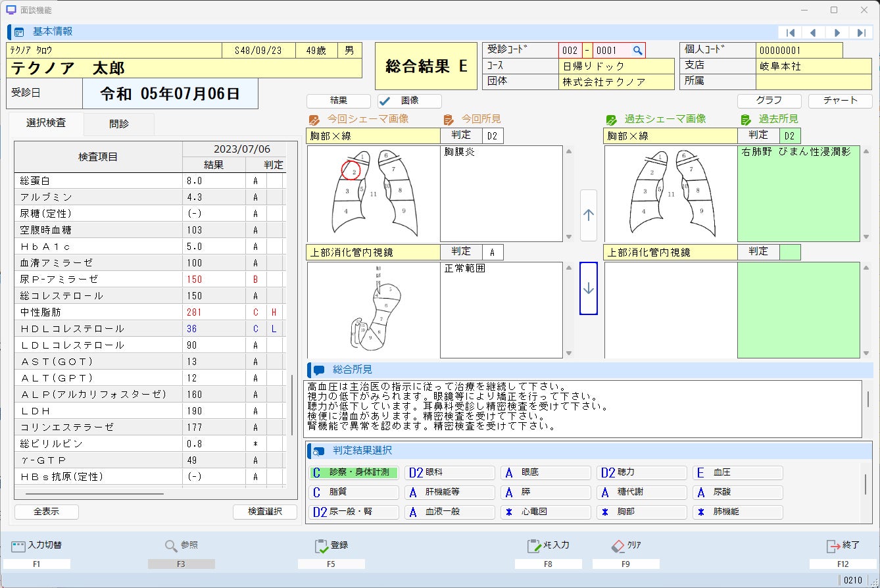Click the 受診コード field showing 002
Viewport: 880px width, 588px height.
pos(570,50)
